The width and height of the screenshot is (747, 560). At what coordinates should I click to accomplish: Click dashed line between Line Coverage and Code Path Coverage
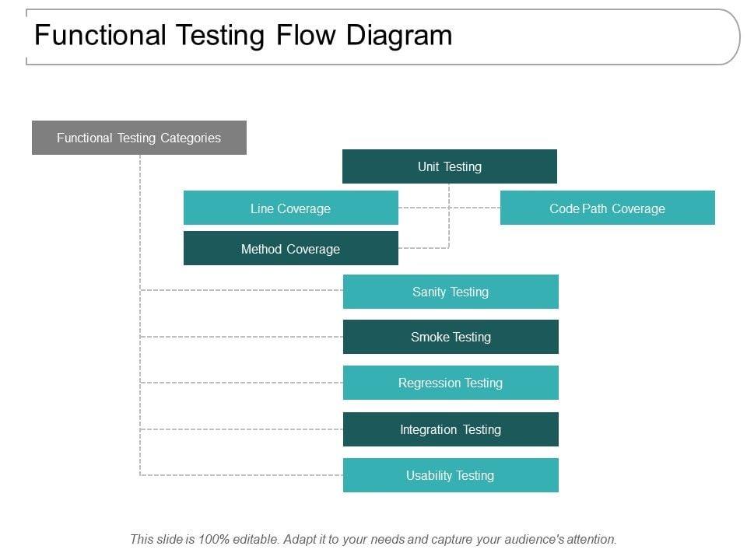pyautogui.click(x=475, y=208)
